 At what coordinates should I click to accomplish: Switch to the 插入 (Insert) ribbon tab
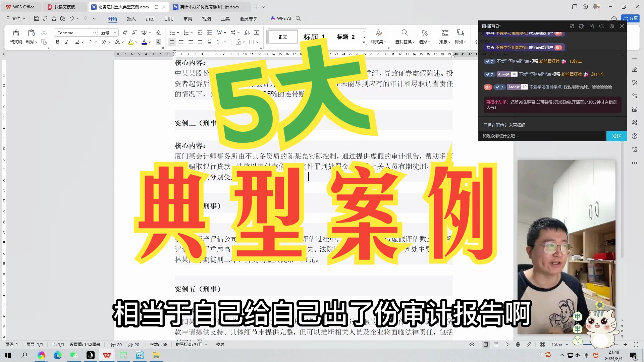131,19
